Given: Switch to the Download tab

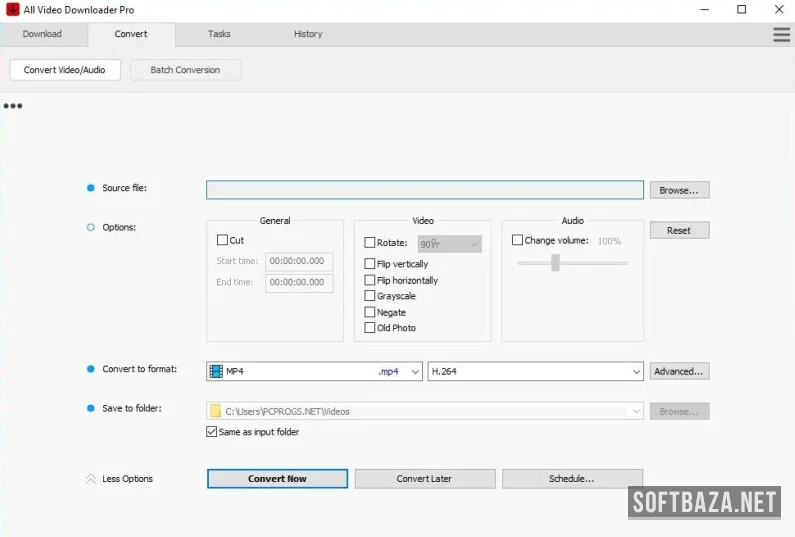Looking at the screenshot, I should (42, 34).
